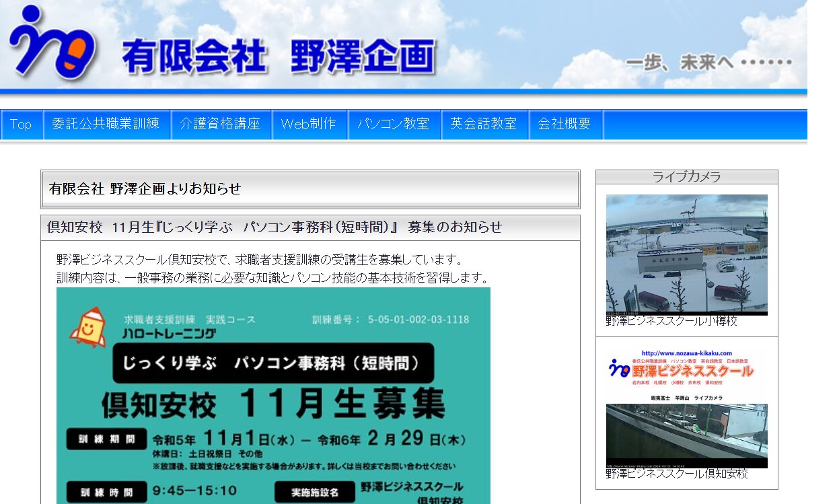
Task: Click the 倶知安校 11月生 募集のお知らせ title
Action: point(275,227)
